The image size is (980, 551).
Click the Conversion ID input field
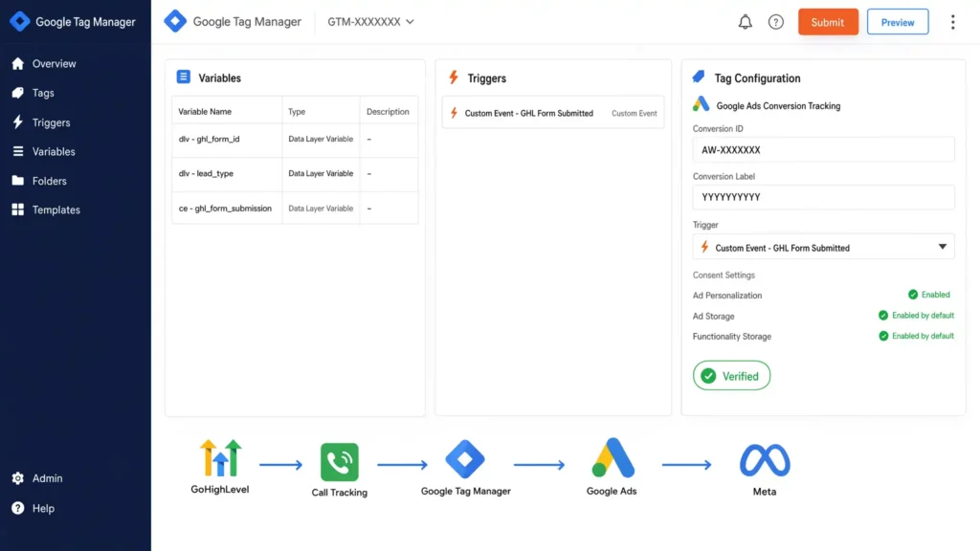823,150
